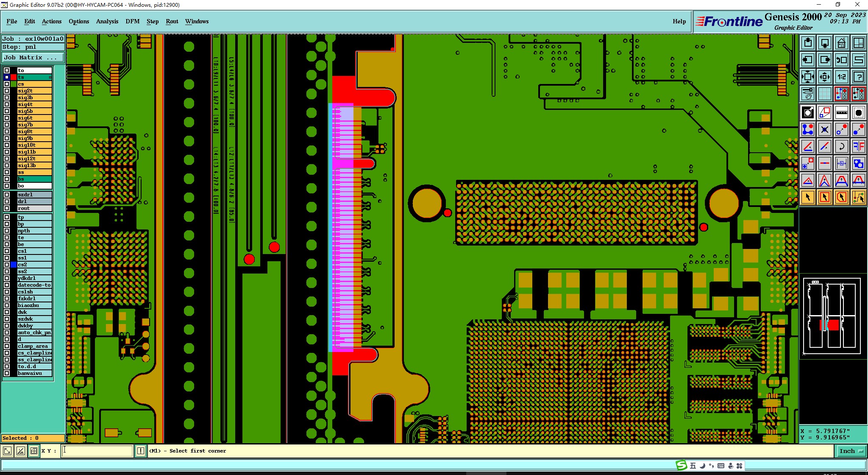Open the Inch units dropdown

851,451
